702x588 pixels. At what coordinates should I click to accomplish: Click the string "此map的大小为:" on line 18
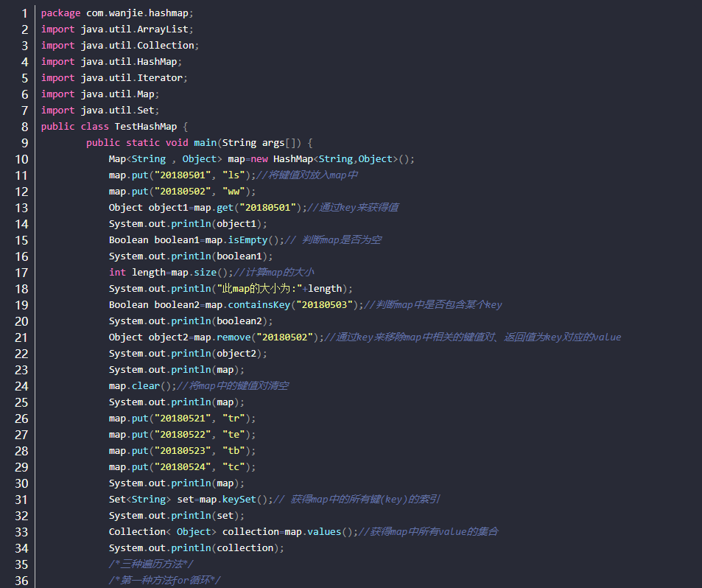point(259,289)
